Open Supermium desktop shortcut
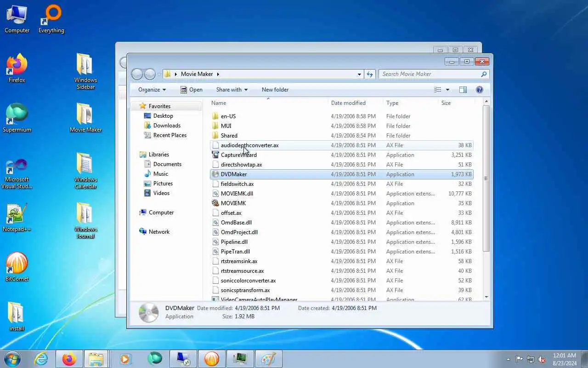This screenshot has width=588, height=368. pyautogui.click(x=17, y=119)
